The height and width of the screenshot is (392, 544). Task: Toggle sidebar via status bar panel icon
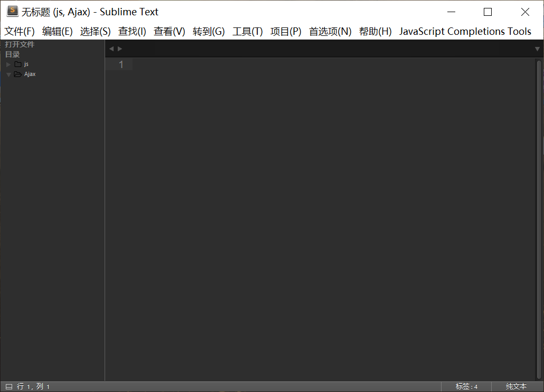click(x=9, y=386)
